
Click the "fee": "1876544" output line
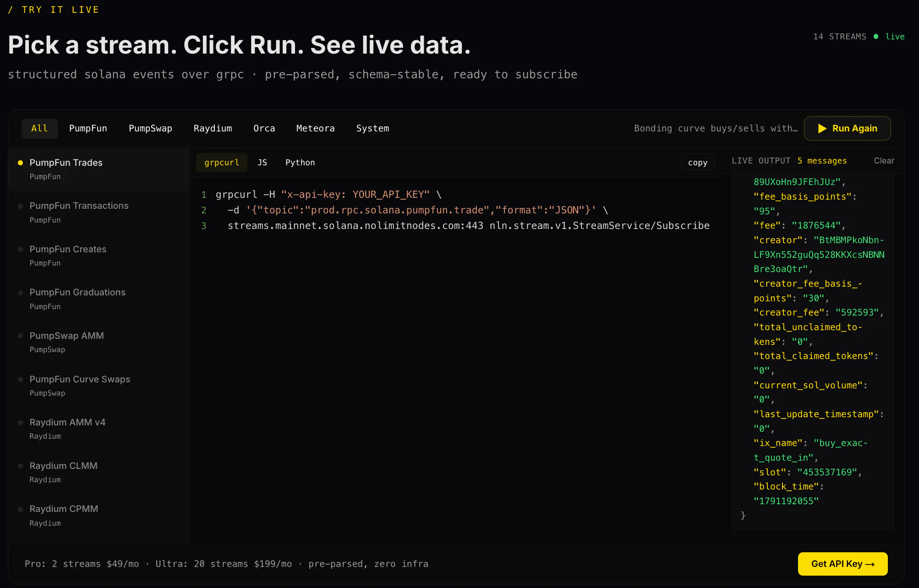(799, 225)
